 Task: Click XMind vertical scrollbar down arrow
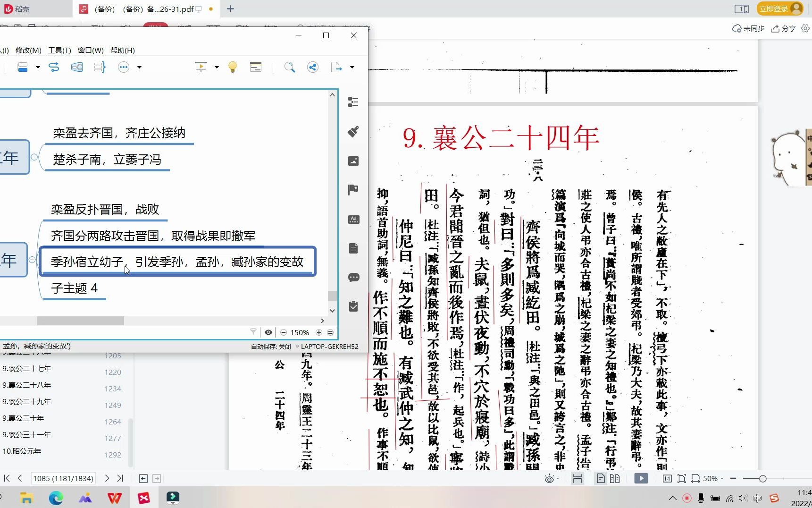pos(332,311)
